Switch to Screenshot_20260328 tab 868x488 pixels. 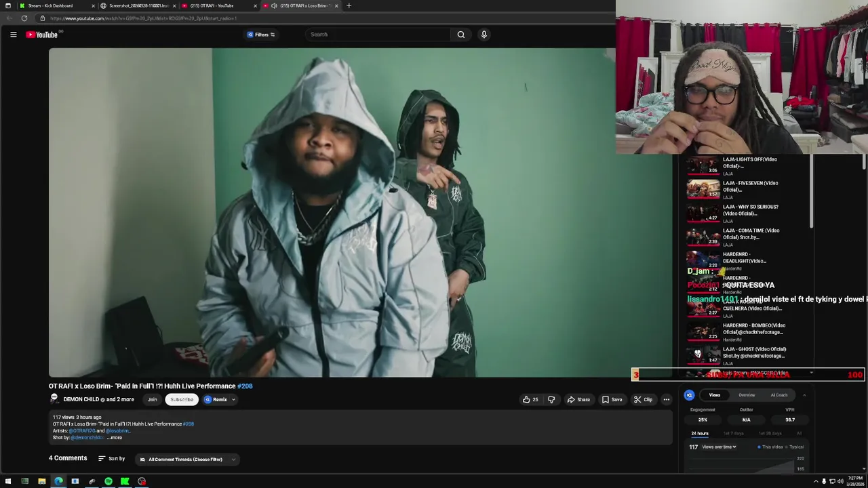click(138, 5)
